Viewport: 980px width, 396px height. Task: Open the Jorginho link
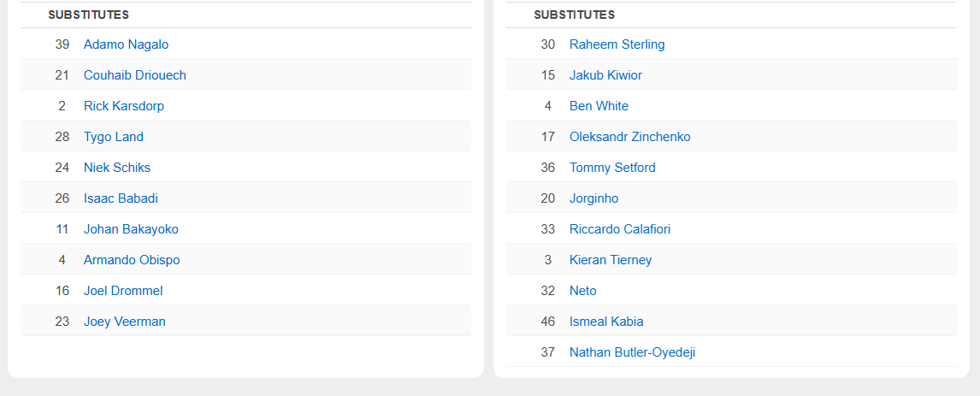pos(593,198)
